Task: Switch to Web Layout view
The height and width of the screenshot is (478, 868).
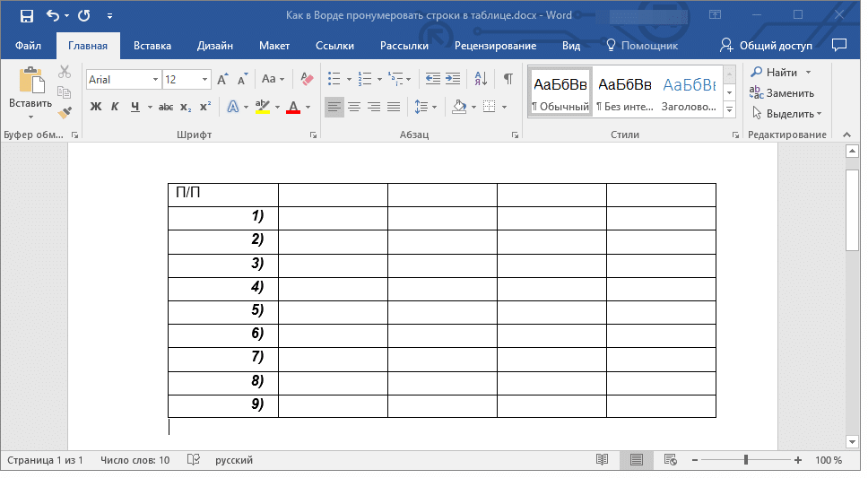Action: (x=671, y=460)
